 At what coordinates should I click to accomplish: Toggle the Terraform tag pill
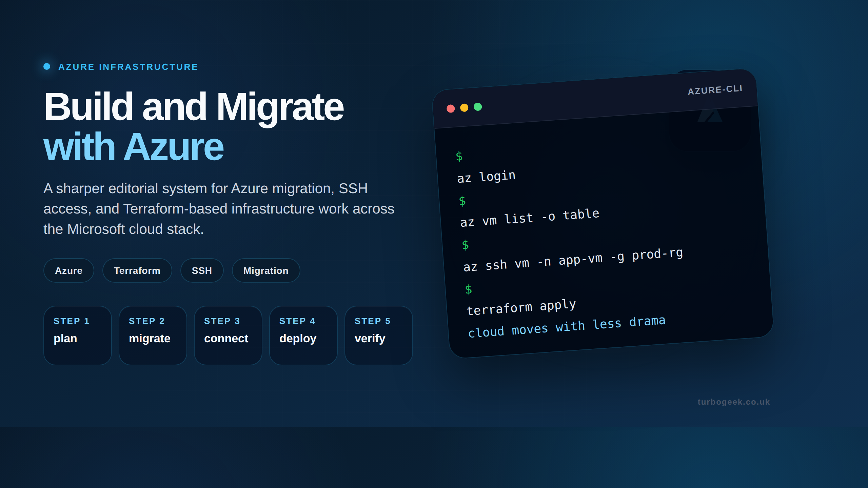click(x=137, y=270)
